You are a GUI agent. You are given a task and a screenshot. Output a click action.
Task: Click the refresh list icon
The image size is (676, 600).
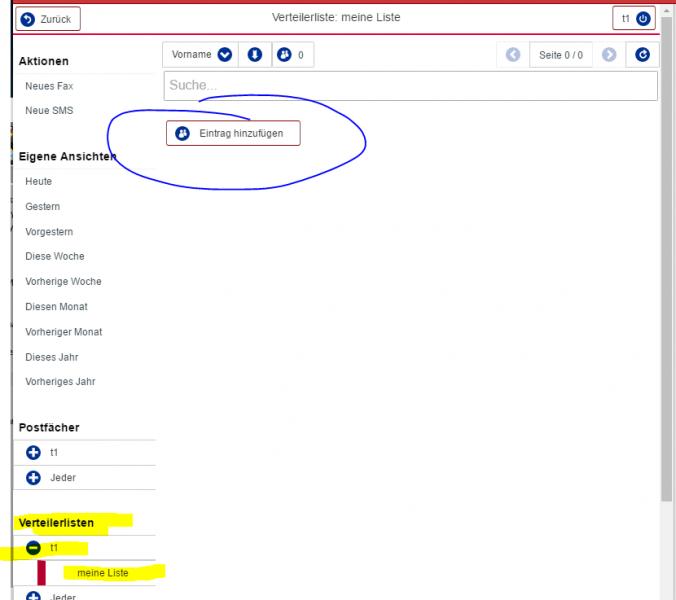[643, 55]
